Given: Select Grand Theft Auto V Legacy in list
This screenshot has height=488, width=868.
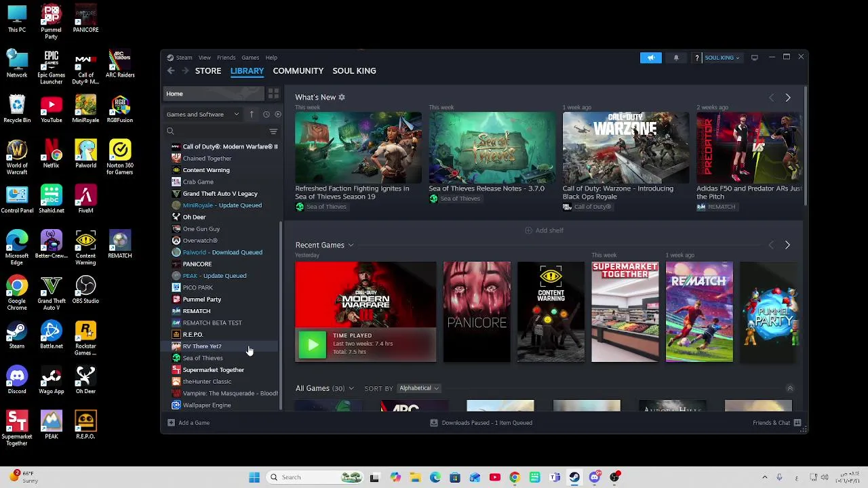Looking at the screenshot, I should point(222,194).
